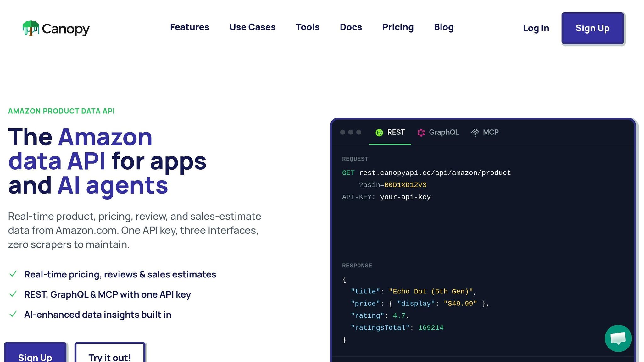The width and height of the screenshot is (644, 362).
Task: Click the Canopy tree logo icon
Action: (x=31, y=28)
